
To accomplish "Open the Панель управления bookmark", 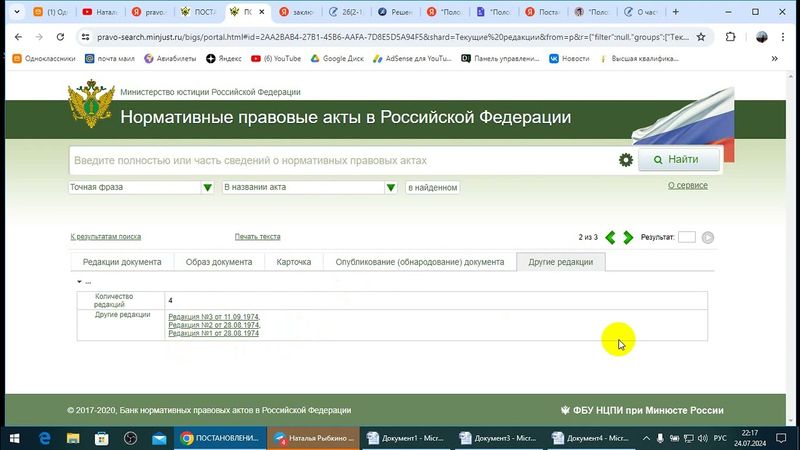I will (501, 59).
